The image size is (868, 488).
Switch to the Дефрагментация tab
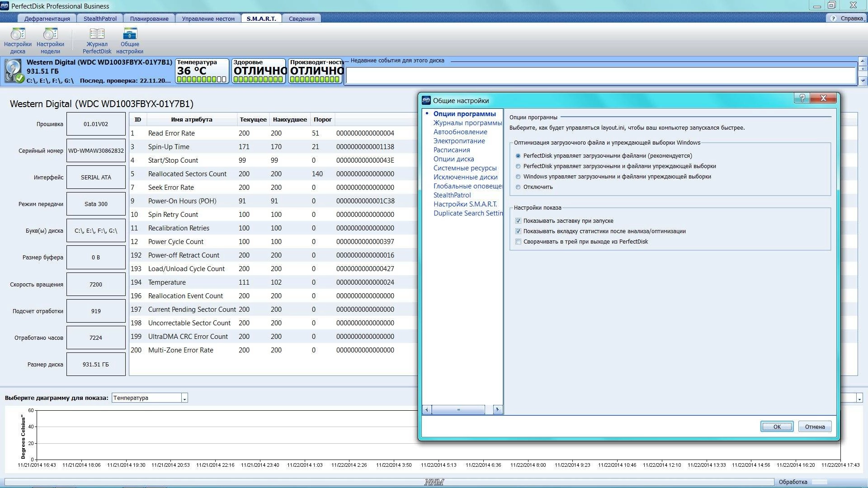click(x=47, y=19)
